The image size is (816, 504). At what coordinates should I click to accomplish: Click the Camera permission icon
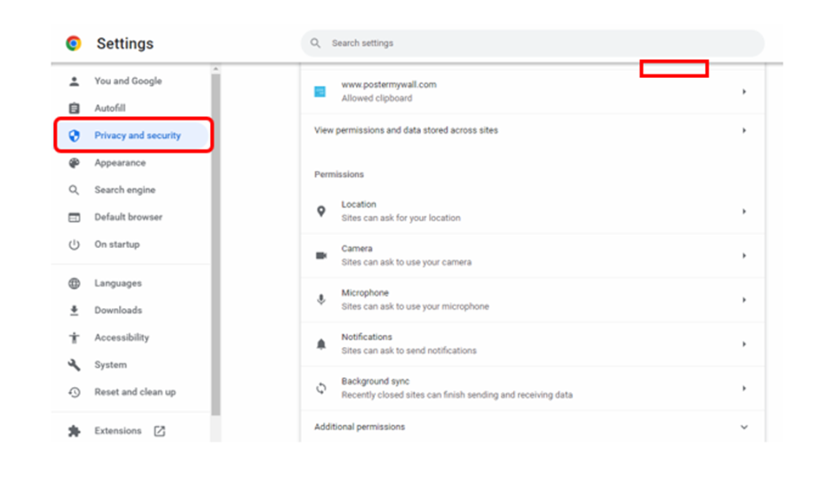[x=321, y=255]
